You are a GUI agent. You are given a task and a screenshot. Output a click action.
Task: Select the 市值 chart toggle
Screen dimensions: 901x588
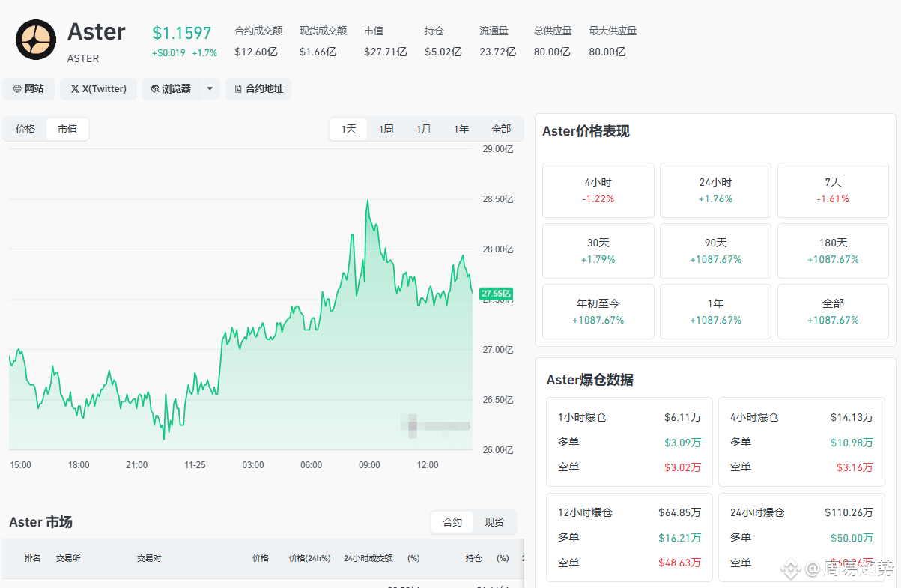(67, 129)
